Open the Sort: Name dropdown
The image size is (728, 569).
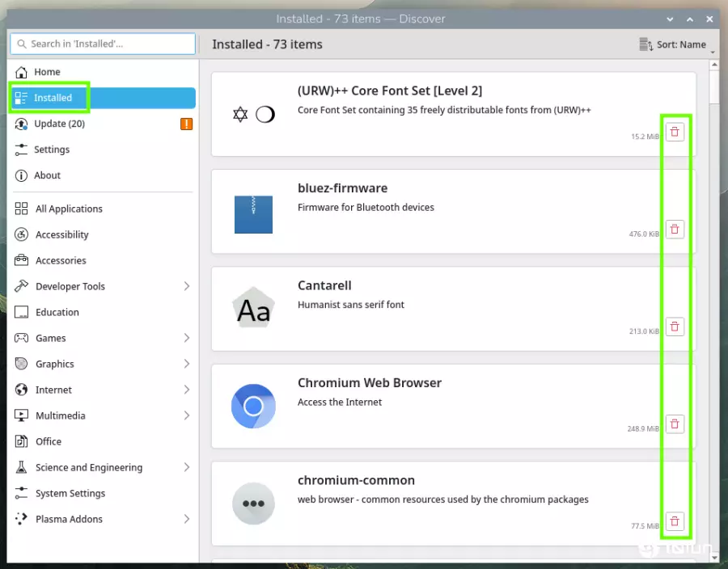pyautogui.click(x=674, y=44)
